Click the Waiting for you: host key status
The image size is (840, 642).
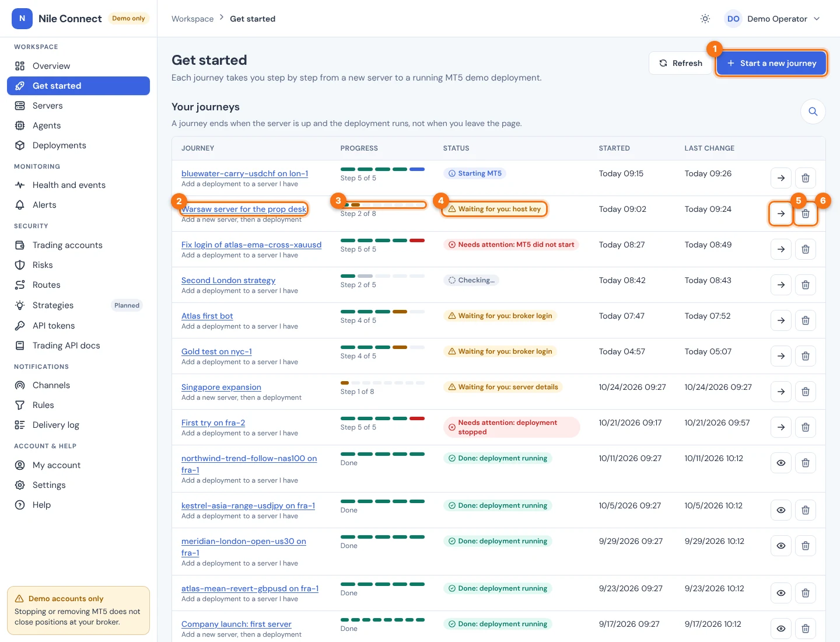[x=494, y=209]
